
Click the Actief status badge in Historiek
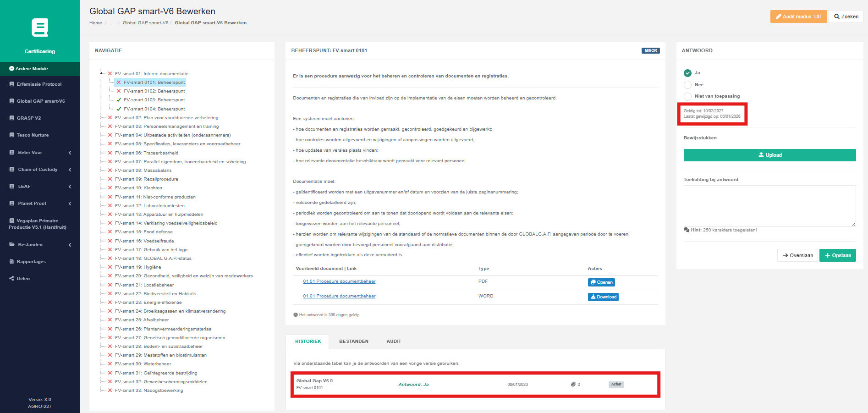[x=616, y=385]
